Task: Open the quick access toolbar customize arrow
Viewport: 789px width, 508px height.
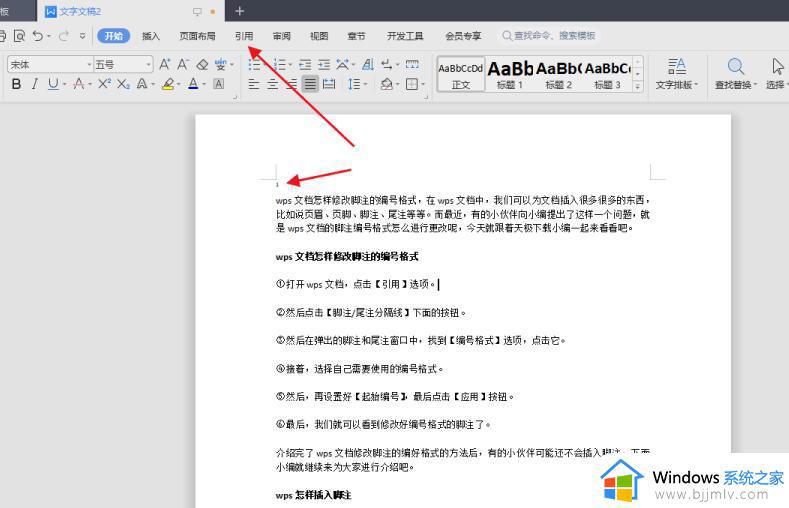Action: click(x=83, y=36)
